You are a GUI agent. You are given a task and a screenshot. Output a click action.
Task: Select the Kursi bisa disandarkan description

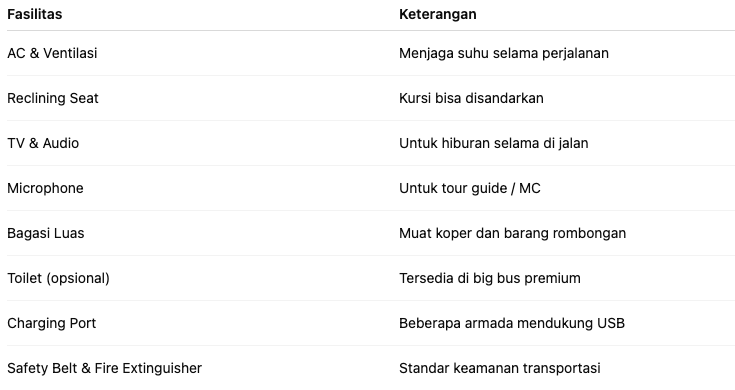click(x=471, y=98)
